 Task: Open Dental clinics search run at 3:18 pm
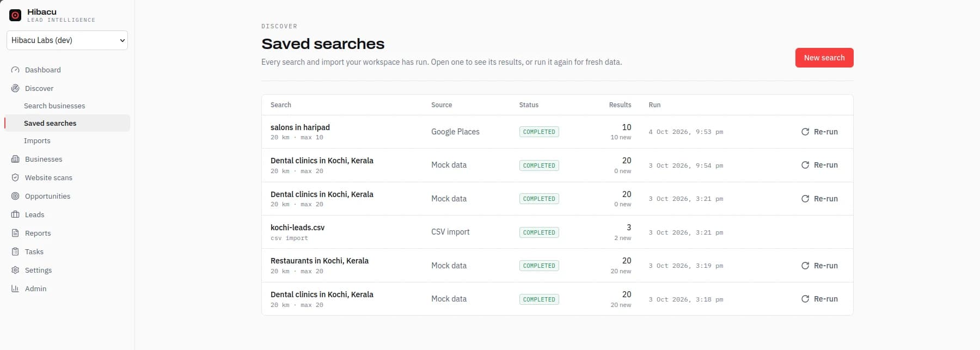[x=322, y=294]
